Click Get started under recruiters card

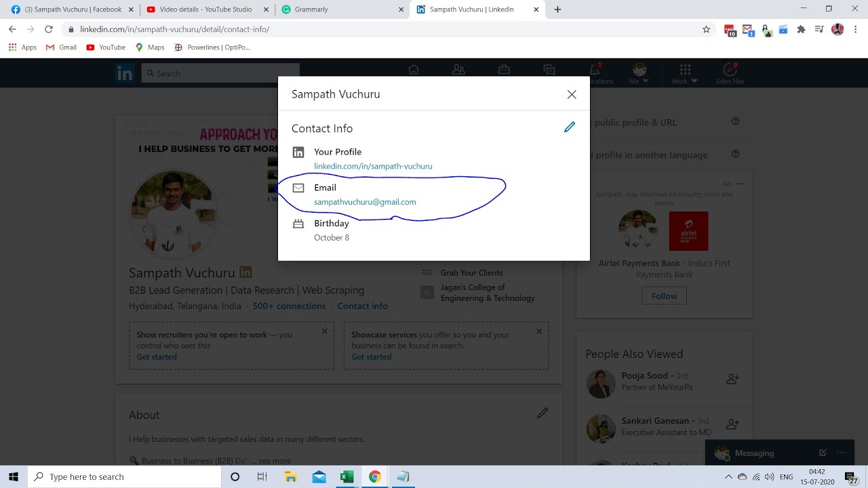157,357
